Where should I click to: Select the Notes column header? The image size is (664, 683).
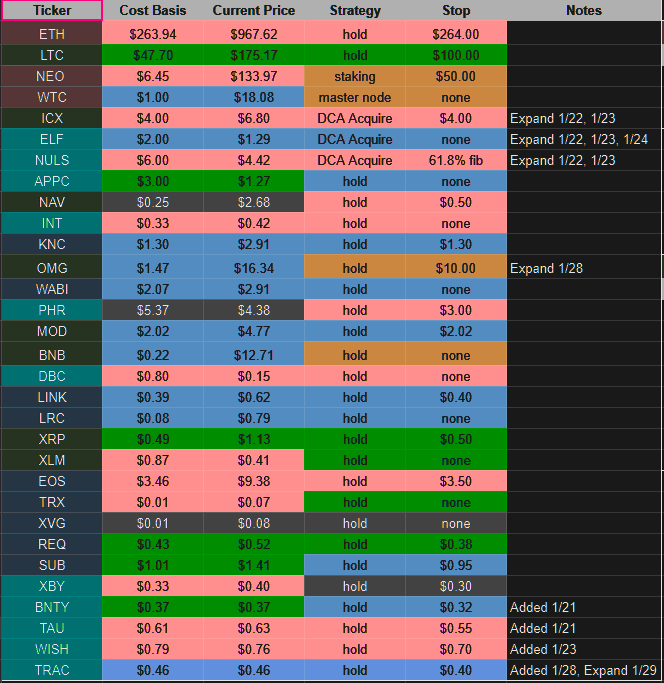pos(584,10)
